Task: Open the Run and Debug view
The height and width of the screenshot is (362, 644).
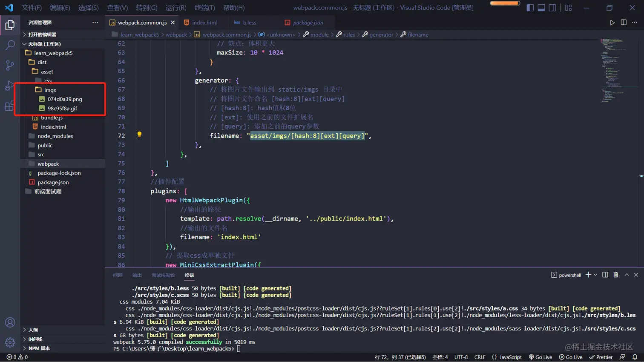Action: (10, 85)
